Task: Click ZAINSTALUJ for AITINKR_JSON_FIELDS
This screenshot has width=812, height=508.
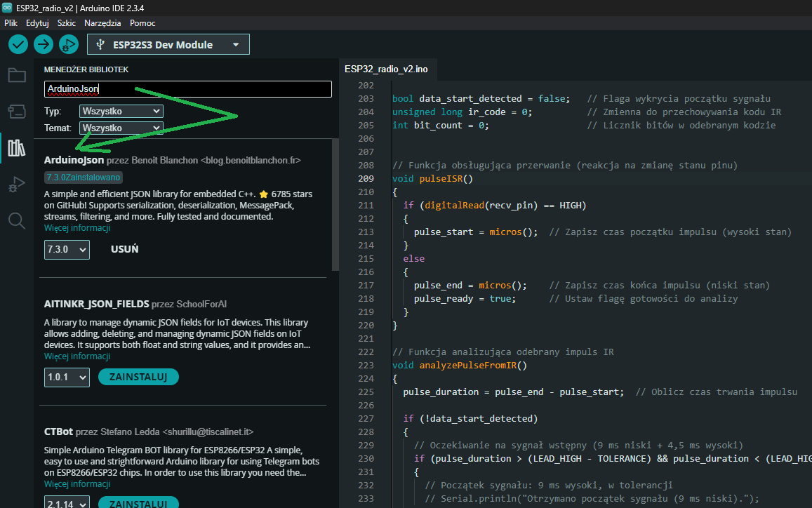Action: pos(138,377)
